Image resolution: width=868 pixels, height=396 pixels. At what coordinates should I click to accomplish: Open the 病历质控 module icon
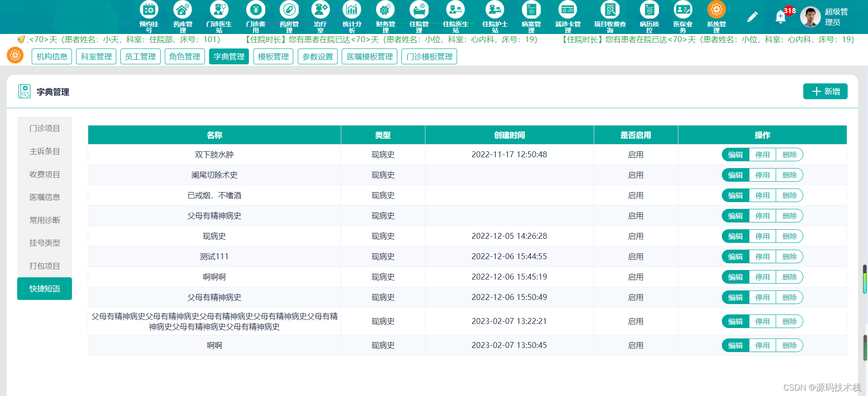pos(649,10)
